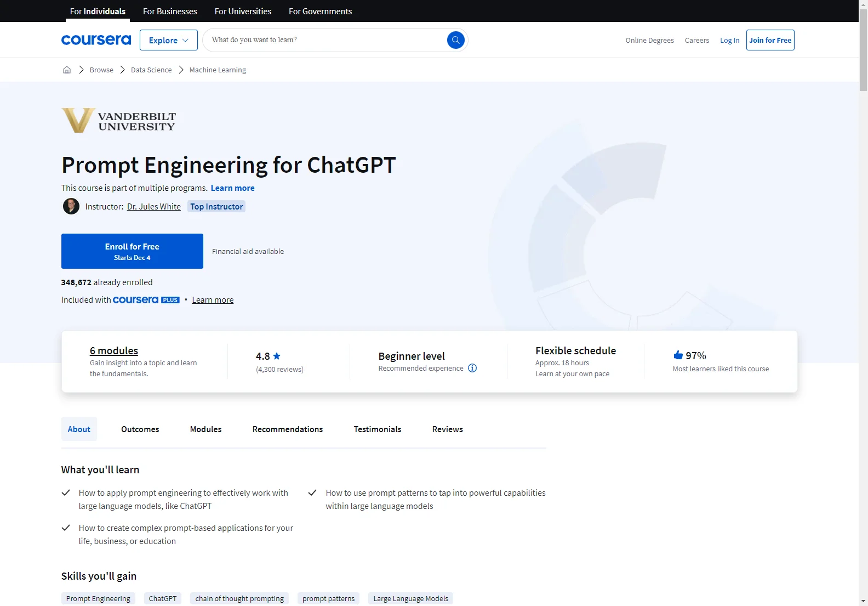Click the 'What you'll learn' heading
868x606 pixels.
100,469
